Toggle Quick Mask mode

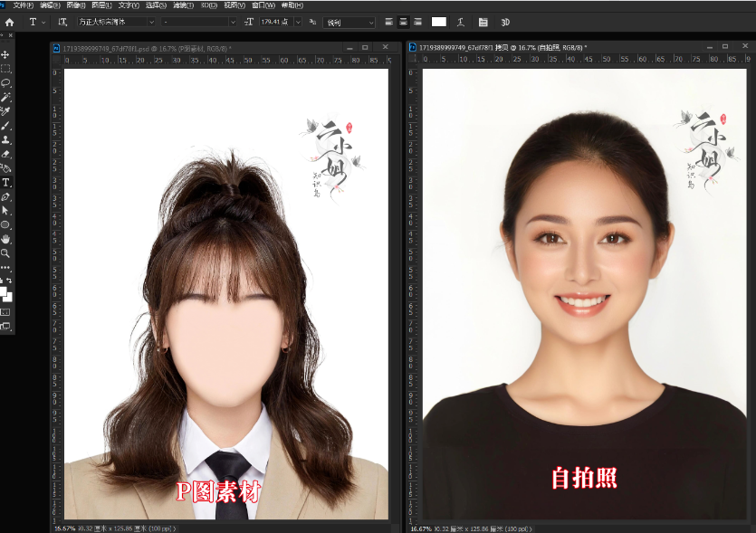[x=5, y=312]
